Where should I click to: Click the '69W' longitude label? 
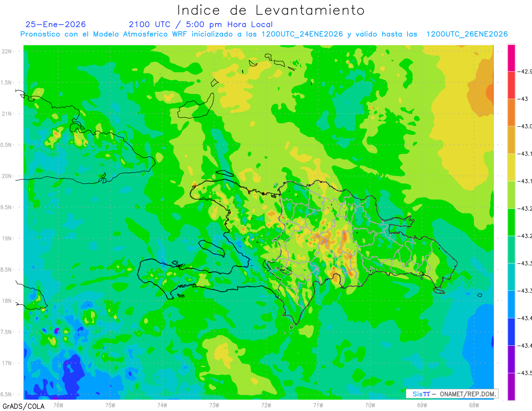pyautogui.click(x=422, y=405)
